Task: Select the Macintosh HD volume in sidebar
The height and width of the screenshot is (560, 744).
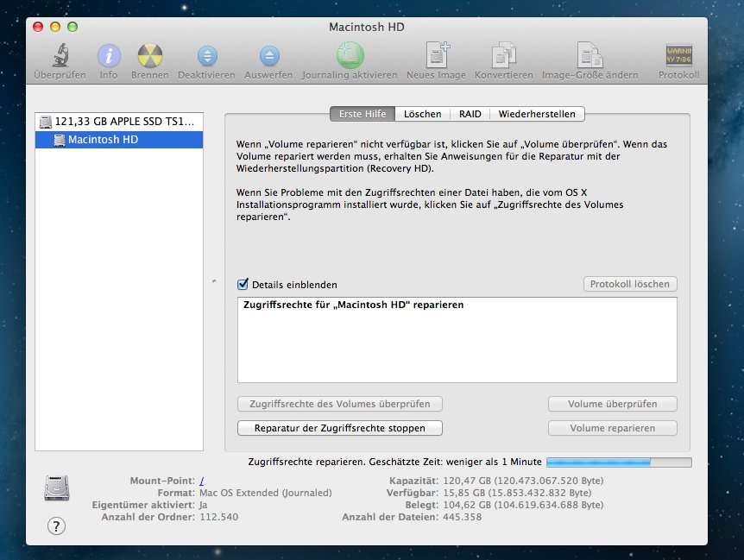Action: click(119, 140)
